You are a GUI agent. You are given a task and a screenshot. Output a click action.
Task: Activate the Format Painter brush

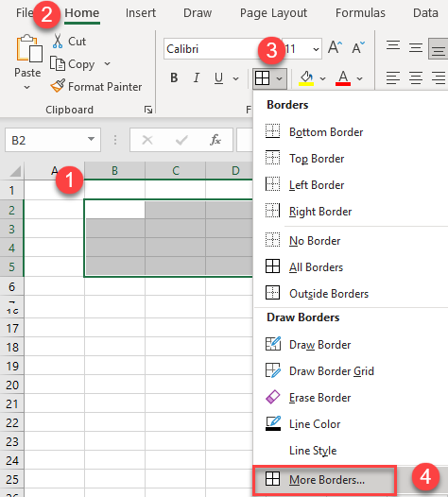[58, 86]
